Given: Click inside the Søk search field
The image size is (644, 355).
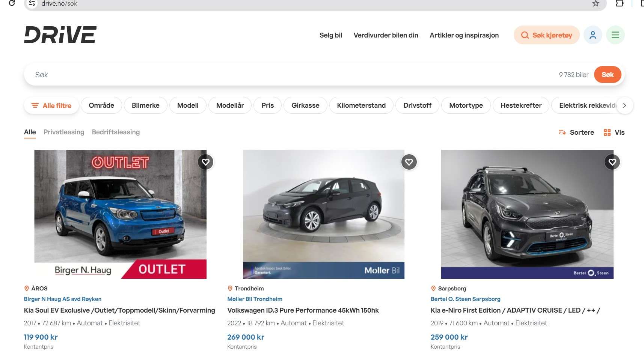Looking at the screenshot, I should tap(150, 74).
